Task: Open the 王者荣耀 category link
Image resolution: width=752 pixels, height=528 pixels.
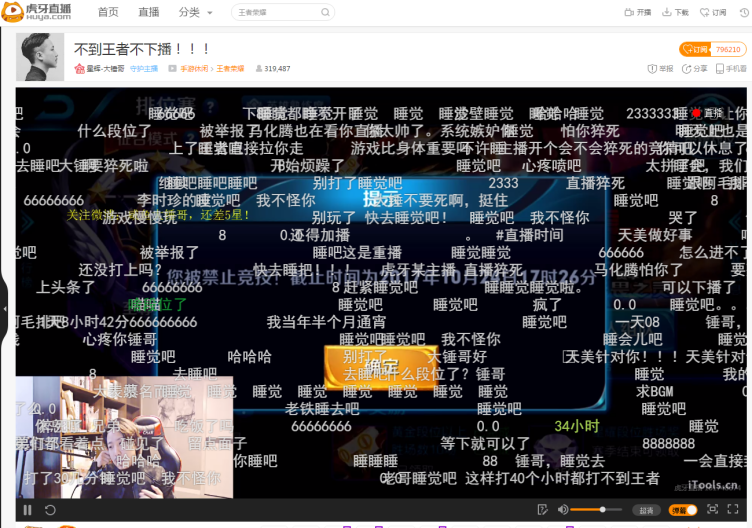Action: [230, 69]
